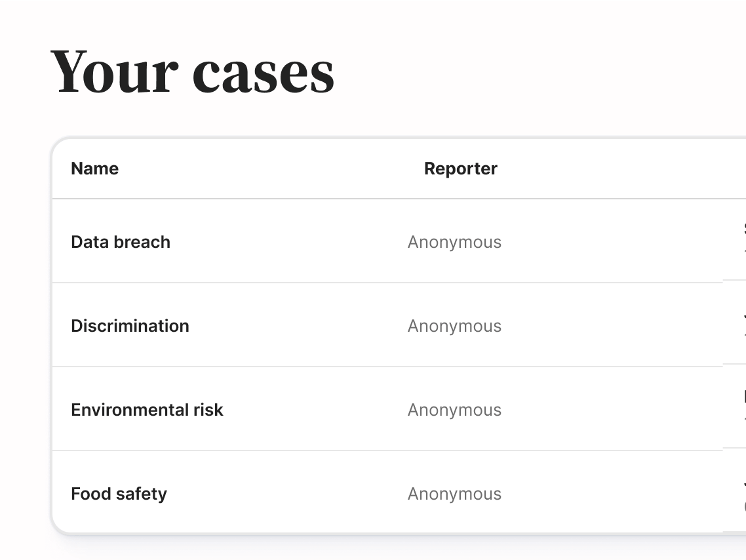746x560 pixels.
Task: Click the truncated status cell beside Discrimination
Action: click(x=741, y=325)
